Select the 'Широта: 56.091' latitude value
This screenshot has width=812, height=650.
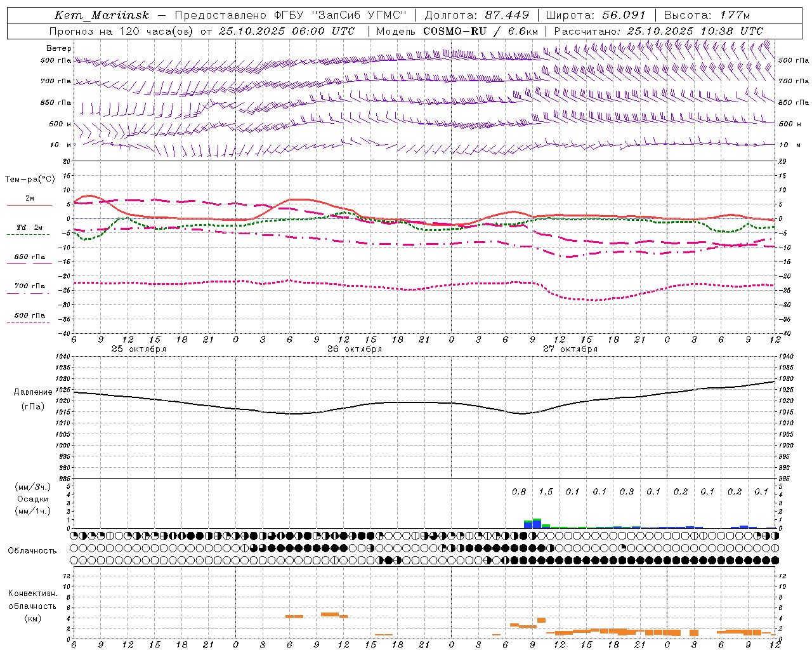596,15
